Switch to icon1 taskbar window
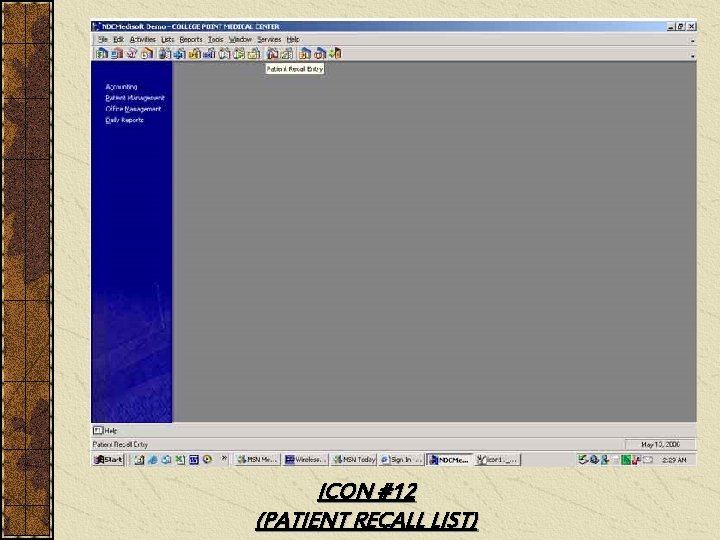This screenshot has width=720, height=540. click(x=498, y=460)
